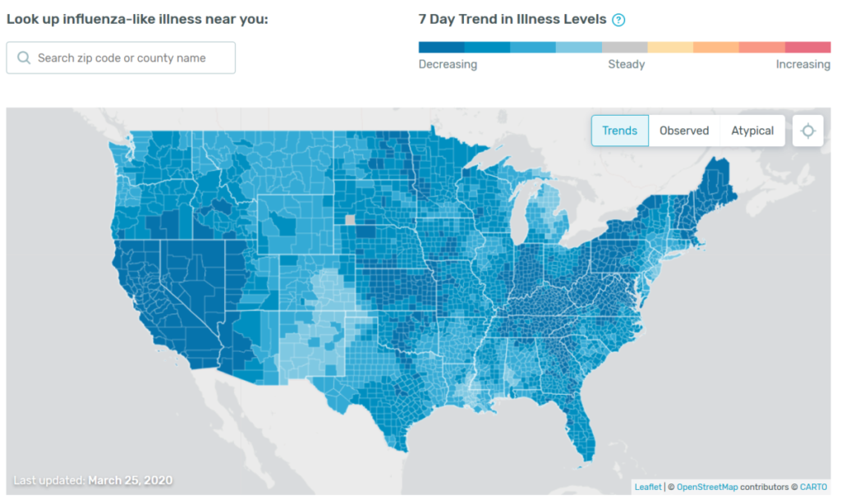Click the darkest blue legend swatch
This screenshot has width=841, height=504.
(x=441, y=47)
